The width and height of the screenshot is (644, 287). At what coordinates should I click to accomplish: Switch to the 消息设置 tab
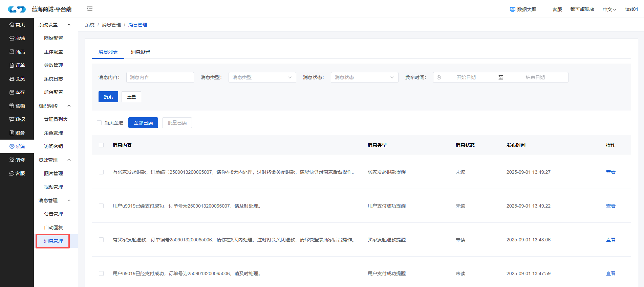coord(141,52)
